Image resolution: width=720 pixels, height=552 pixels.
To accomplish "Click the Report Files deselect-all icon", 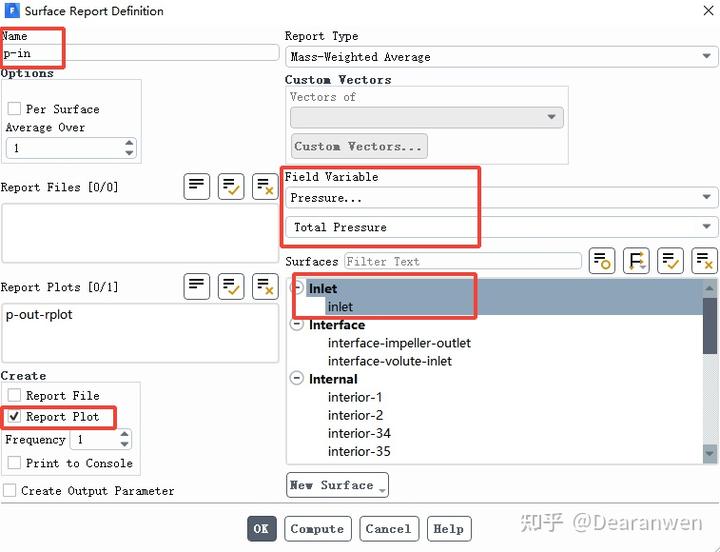I will [265, 186].
